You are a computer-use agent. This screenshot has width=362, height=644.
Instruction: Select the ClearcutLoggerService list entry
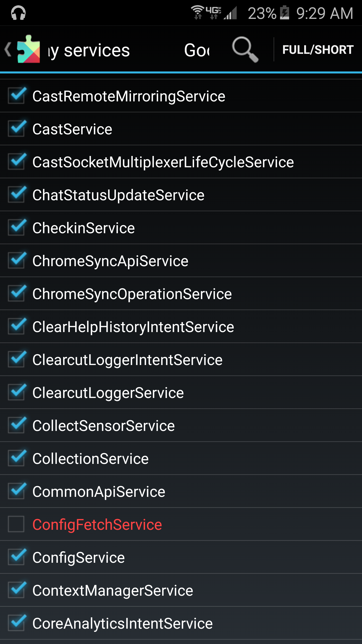108,393
